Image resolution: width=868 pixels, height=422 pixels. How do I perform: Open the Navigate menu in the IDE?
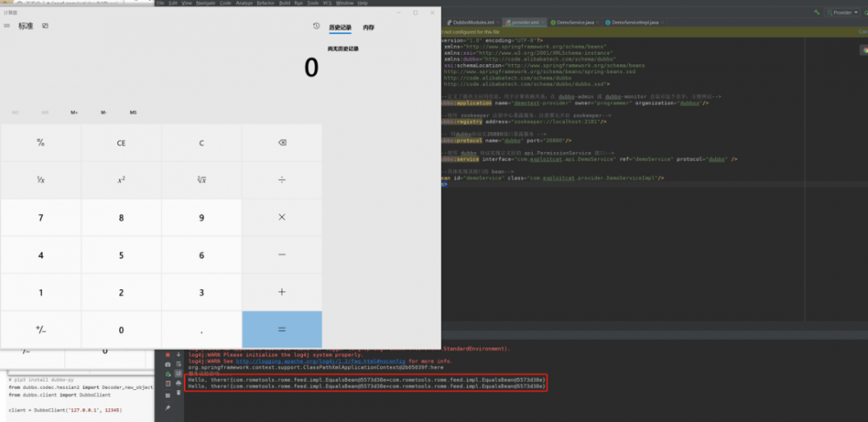pyautogui.click(x=206, y=3)
